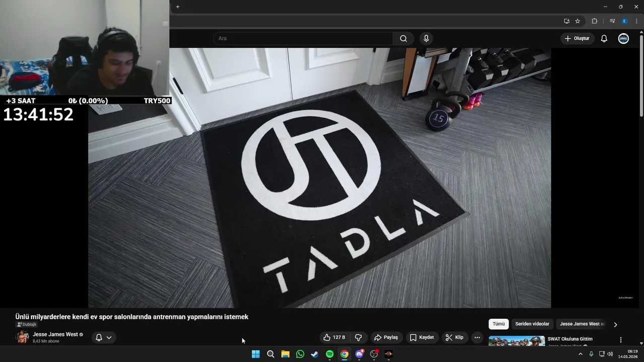This screenshot has width=644, height=362.
Task: Open Windows taskbar search
Action: pyautogui.click(x=271, y=354)
